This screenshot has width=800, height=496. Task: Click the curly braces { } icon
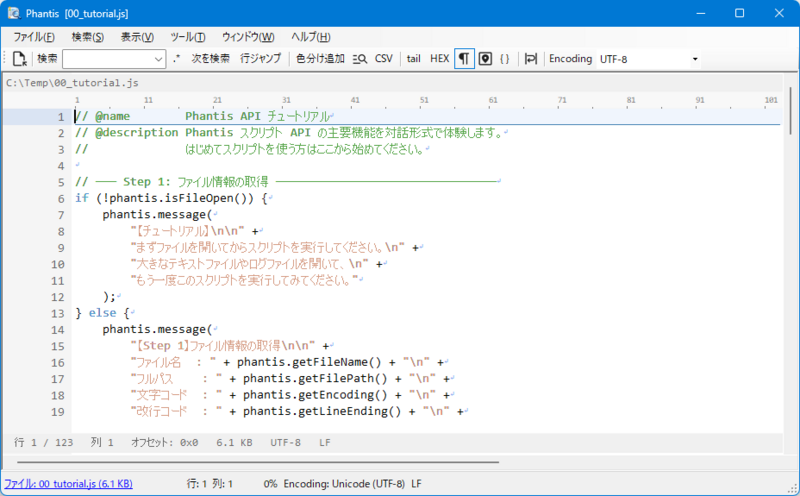pos(505,59)
